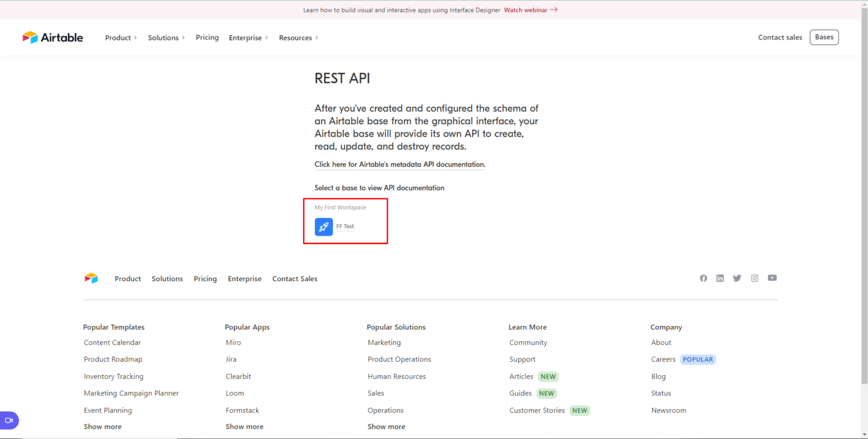Image resolution: width=868 pixels, height=439 pixels.
Task: Open the Careers link with POPULAR badge
Action: click(x=663, y=359)
